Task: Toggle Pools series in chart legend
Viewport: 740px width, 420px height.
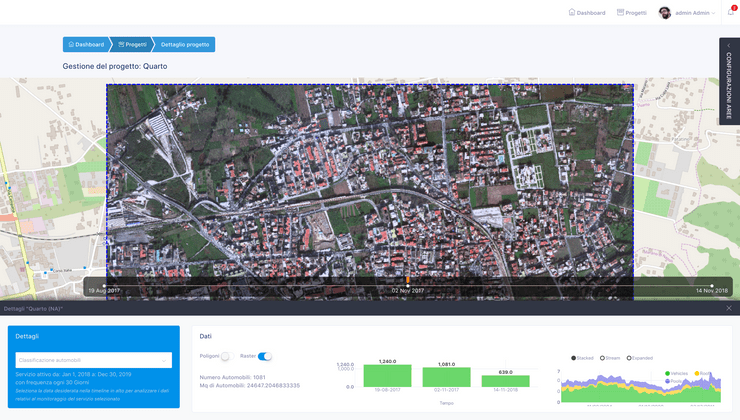Action: point(673,381)
